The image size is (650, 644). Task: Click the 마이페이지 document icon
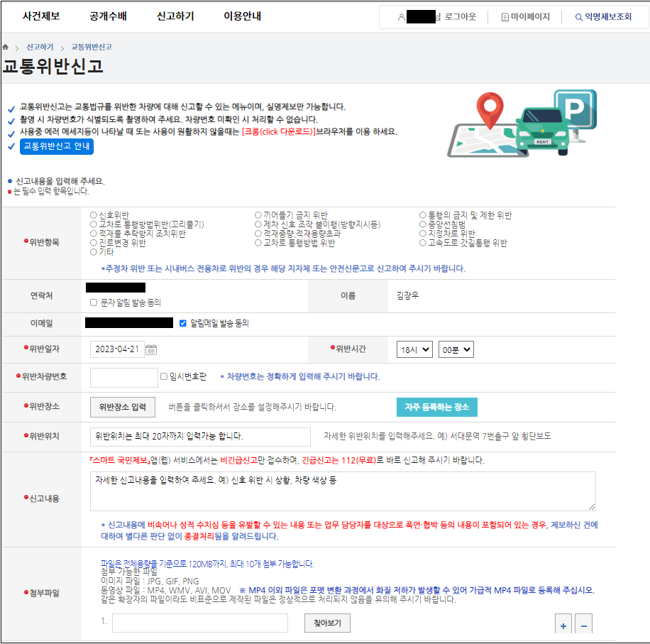(505, 16)
